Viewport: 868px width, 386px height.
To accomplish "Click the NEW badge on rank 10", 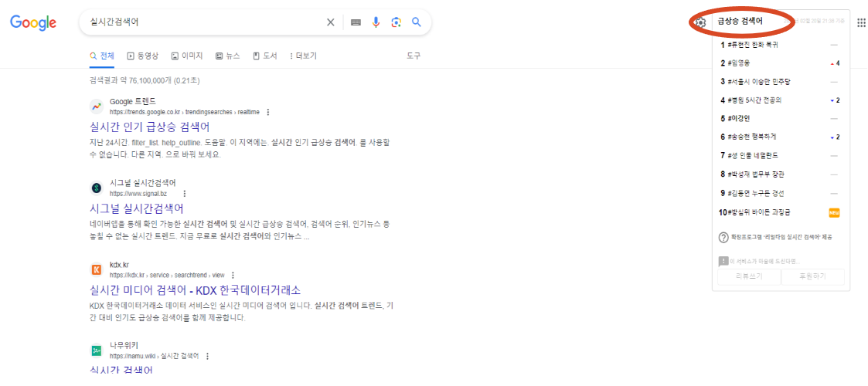I will 834,212.
